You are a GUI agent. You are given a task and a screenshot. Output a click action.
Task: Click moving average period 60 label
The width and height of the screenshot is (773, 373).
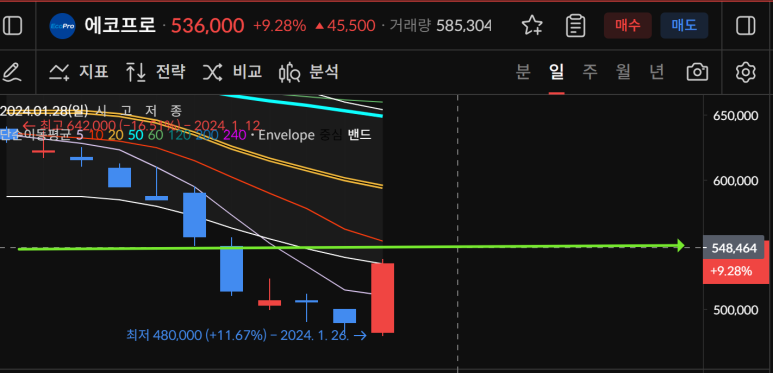click(x=155, y=135)
